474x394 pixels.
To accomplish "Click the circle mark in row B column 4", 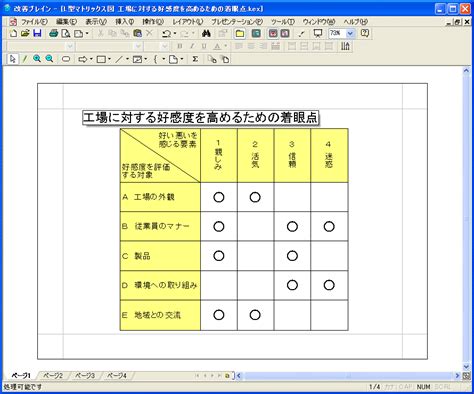I will pyautogui.click(x=329, y=227).
